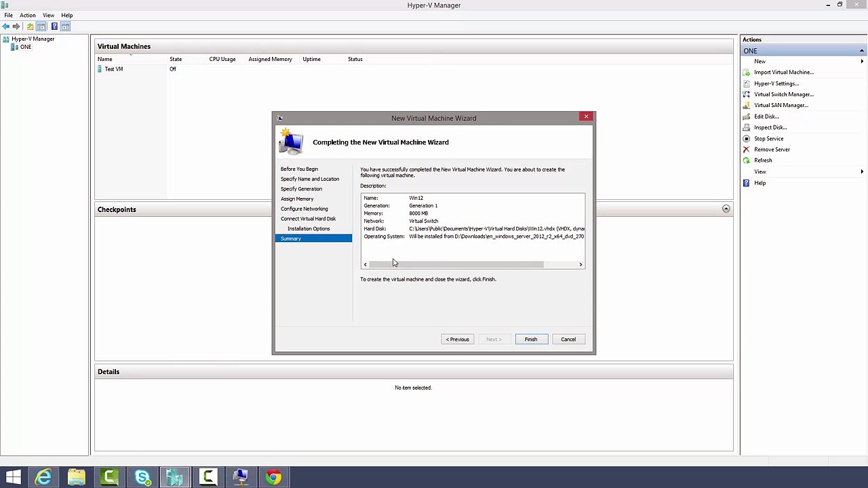Collapse the ONE section in Actions pane
The width and height of the screenshot is (868, 488).
862,51
